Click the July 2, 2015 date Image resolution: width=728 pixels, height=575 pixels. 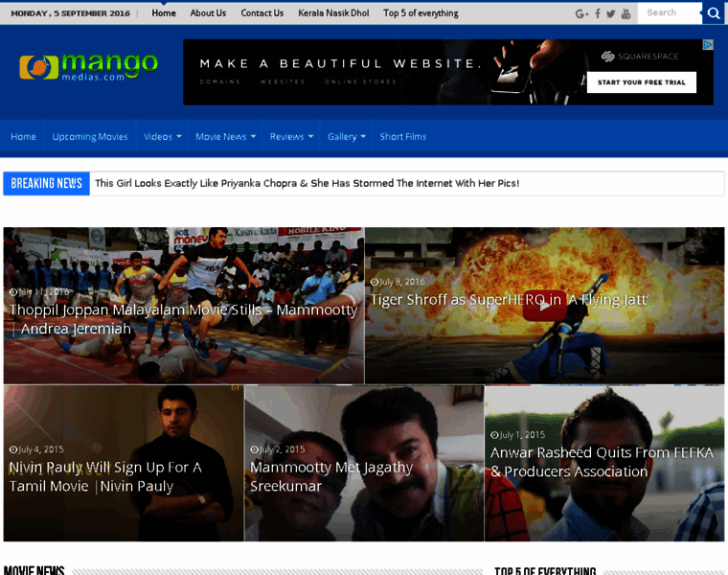pos(283,449)
